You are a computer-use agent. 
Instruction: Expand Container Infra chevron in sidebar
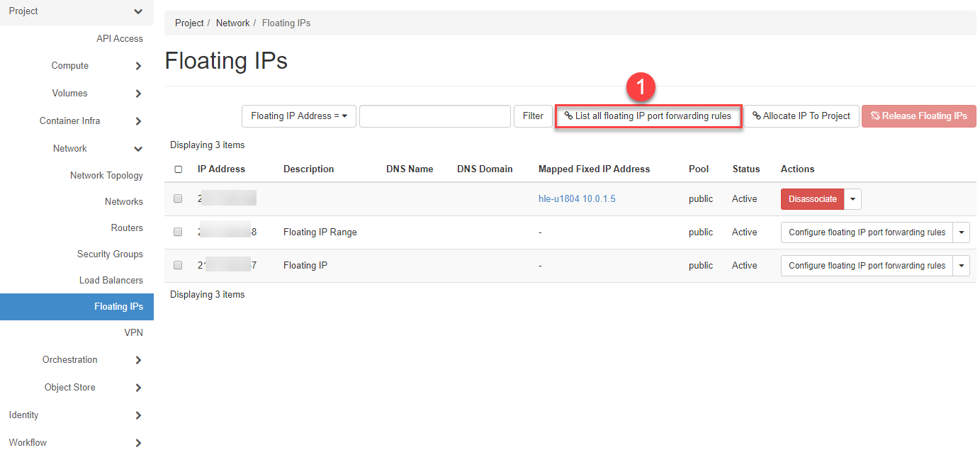(x=138, y=121)
